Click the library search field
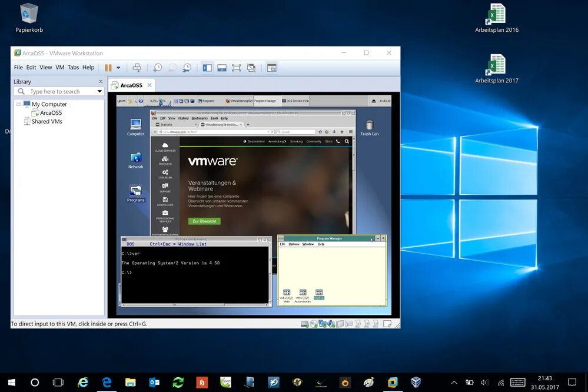The height and width of the screenshot is (392, 588). pos(59,92)
